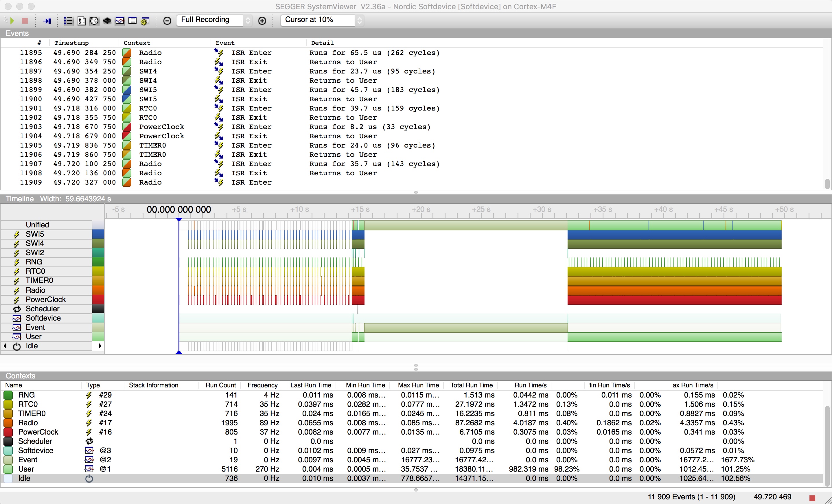Toggle the Log window gear icon

click(x=145, y=21)
